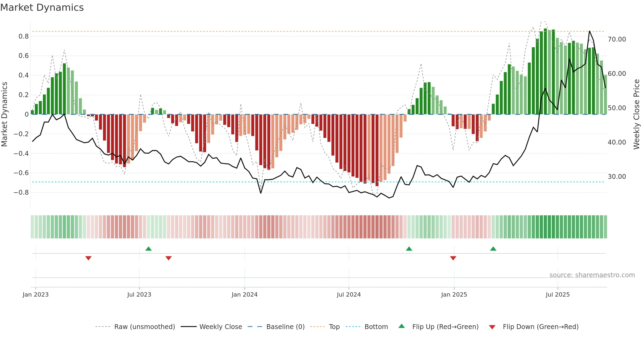Click the source: sharemaestro.com credit
The width and height of the screenshot is (644, 362).
coord(592,275)
